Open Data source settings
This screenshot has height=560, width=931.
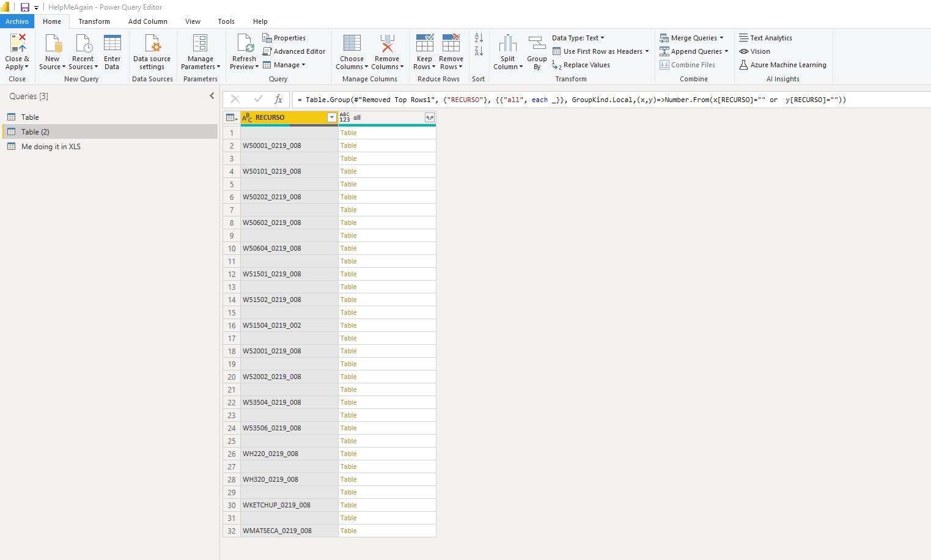click(x=152, y=52)
